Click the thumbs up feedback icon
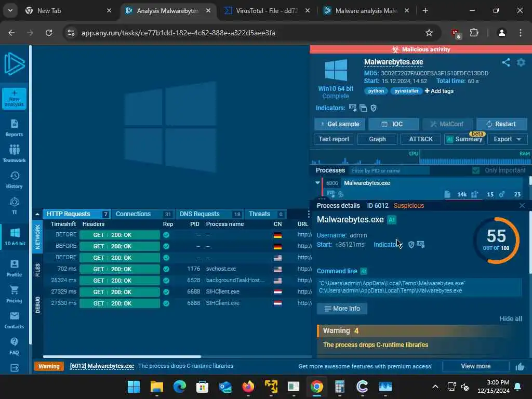The width and height of the screenshot is (532, 399). 520,366
